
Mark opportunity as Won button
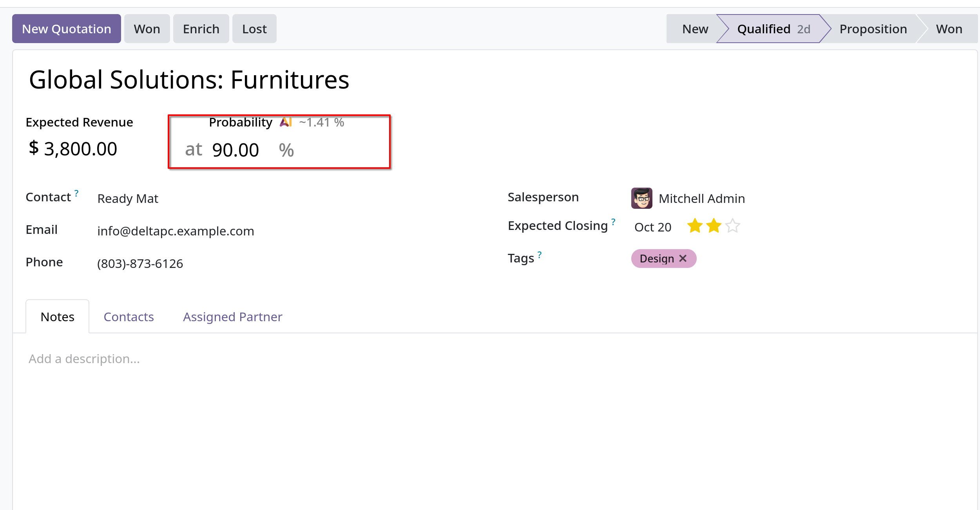(147, 29)
